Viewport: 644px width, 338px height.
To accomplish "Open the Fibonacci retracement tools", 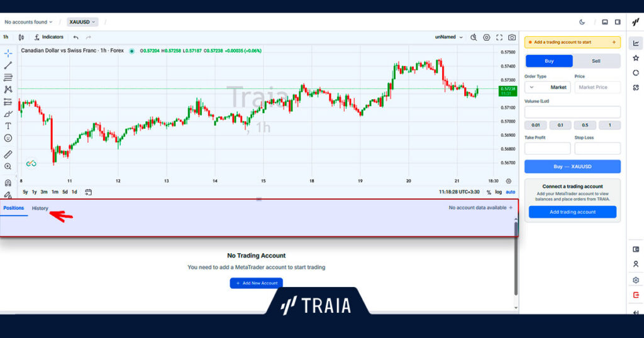I will (8, 77).
